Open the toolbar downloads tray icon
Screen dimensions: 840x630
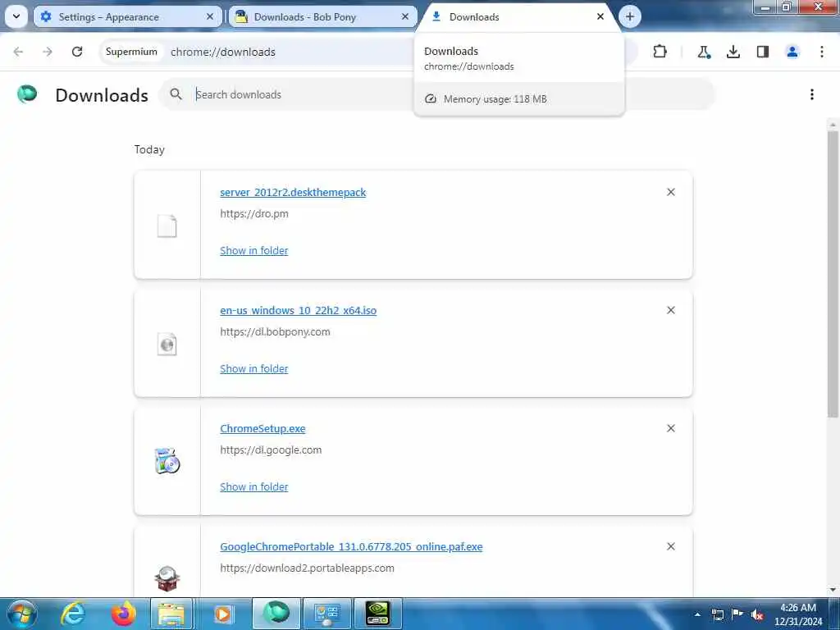[733, 52]
